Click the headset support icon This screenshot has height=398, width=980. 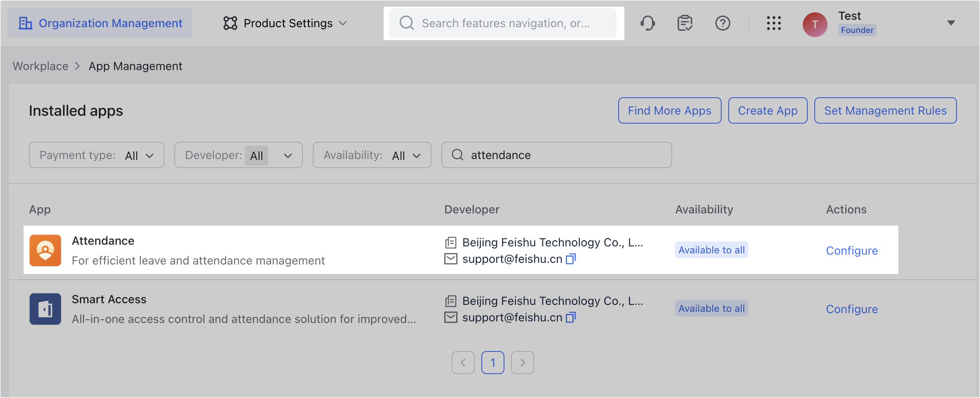(647, 23)
